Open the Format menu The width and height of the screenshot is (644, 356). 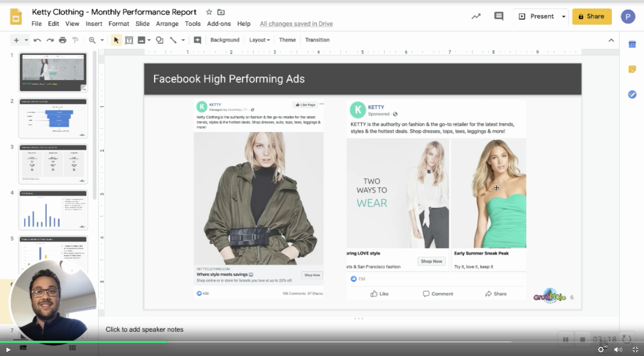tap(119, 24)
